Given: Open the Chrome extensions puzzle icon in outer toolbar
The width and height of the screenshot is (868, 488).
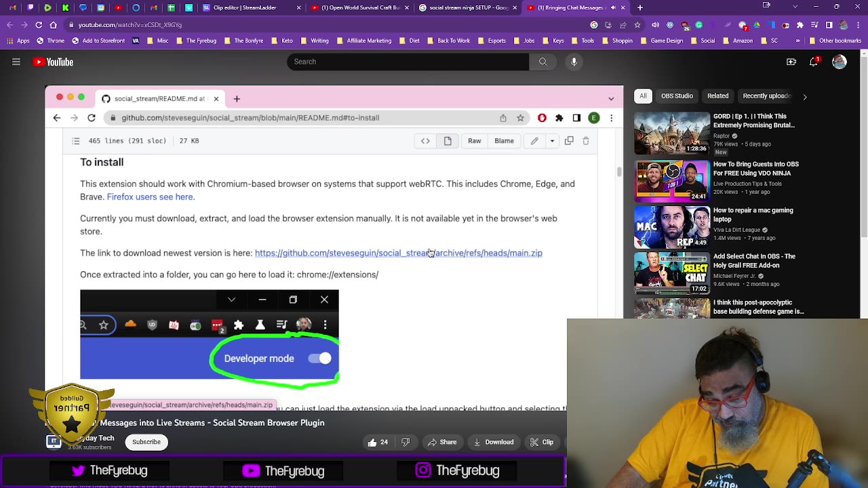Looking at the screenshot, I should (x=801, y=25).
